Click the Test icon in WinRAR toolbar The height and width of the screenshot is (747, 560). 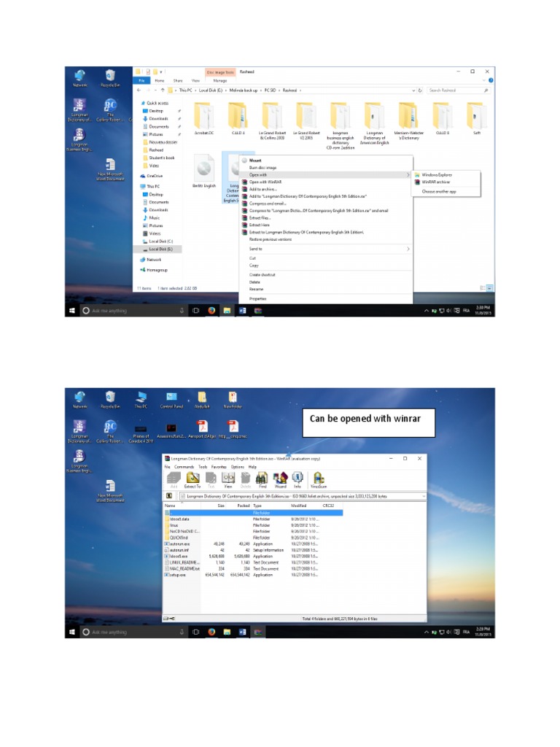[x=211, y=480]
